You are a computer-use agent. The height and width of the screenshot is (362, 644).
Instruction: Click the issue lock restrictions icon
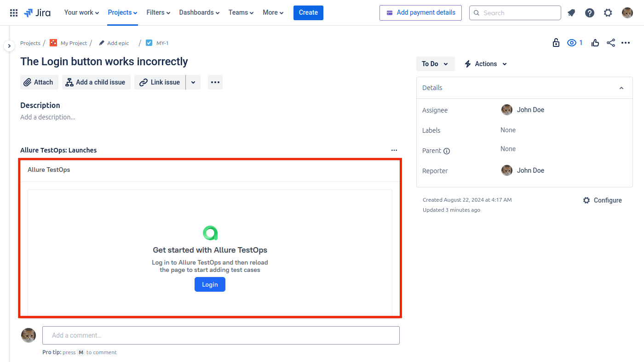[556, 43]
